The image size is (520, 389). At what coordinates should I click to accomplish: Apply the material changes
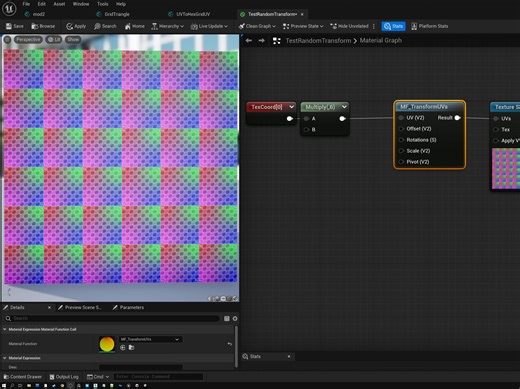[x=76, y=26]
